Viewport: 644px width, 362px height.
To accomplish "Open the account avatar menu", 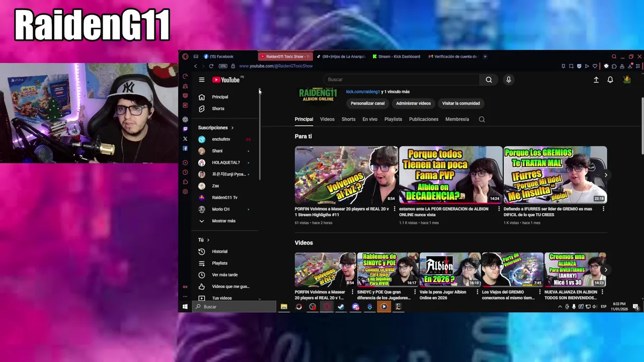I will tap(627, 79).
